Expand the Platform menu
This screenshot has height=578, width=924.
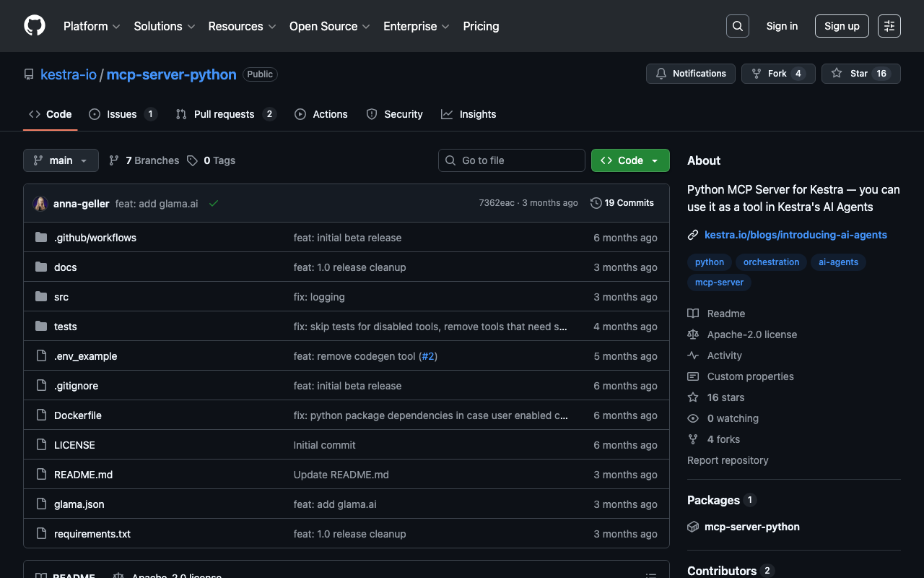pyautogui.click(x=92, y=26)
